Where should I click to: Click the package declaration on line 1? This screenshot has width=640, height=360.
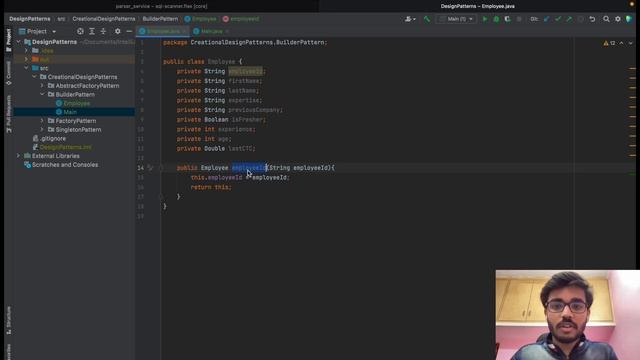[x=245, y=42]
